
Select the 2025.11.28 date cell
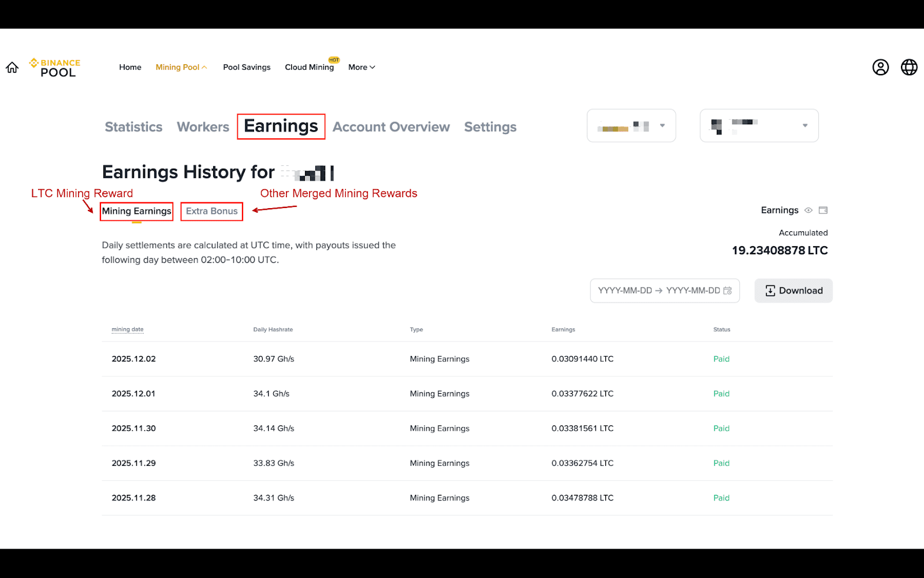[x=133, y=498]
